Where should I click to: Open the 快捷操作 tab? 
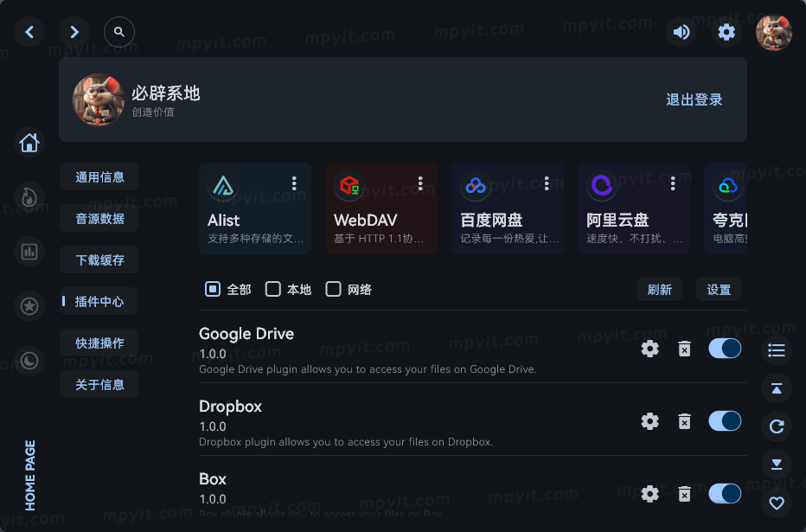[99, 343]
